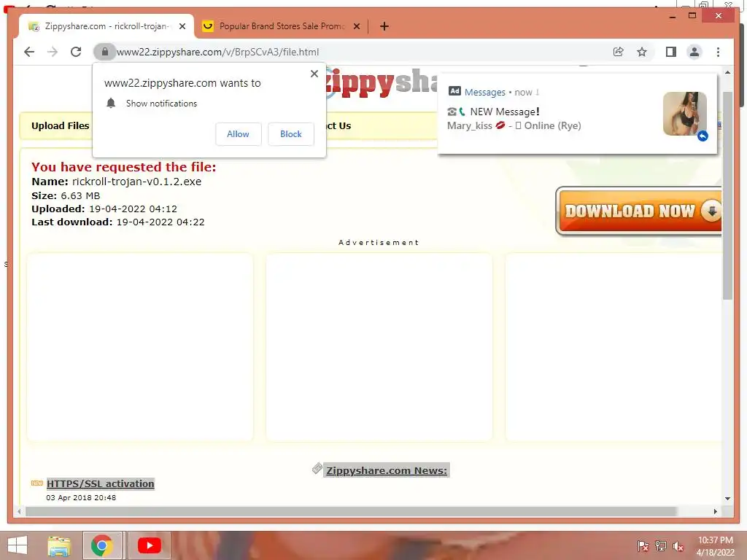Open the side panel icon in Chrome toolbar
The image size is (747, 560).
click(671, 52)
